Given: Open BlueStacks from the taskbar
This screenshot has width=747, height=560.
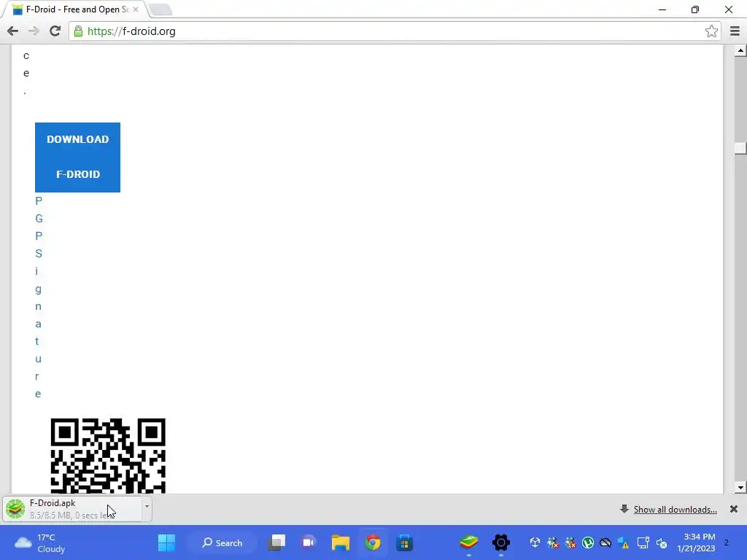Looking at the screenshot, I should 469,542.
